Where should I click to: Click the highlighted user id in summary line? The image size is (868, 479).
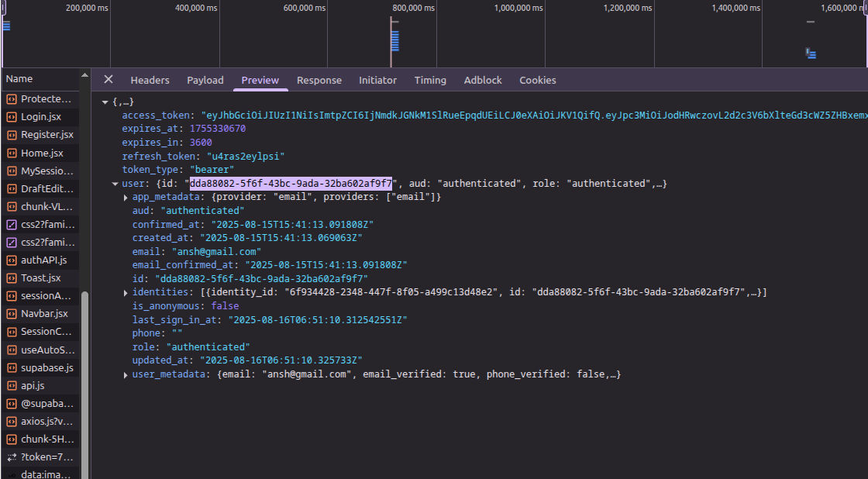[291, 183]
